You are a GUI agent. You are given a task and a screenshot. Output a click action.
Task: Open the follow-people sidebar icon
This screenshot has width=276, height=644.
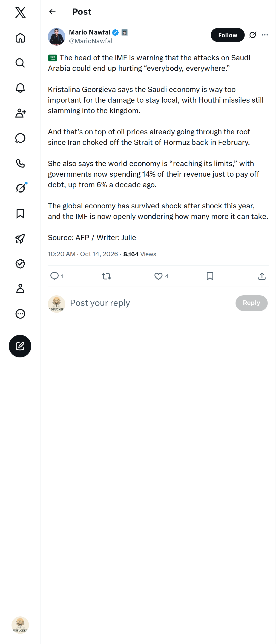pos(20,113)
